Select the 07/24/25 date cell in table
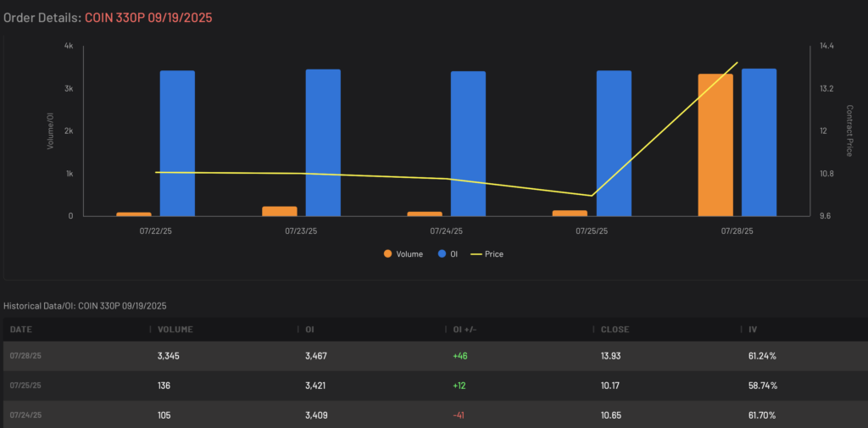Viewport: 868px width, 428px height. pyautogui.click(x=25, y=414)
